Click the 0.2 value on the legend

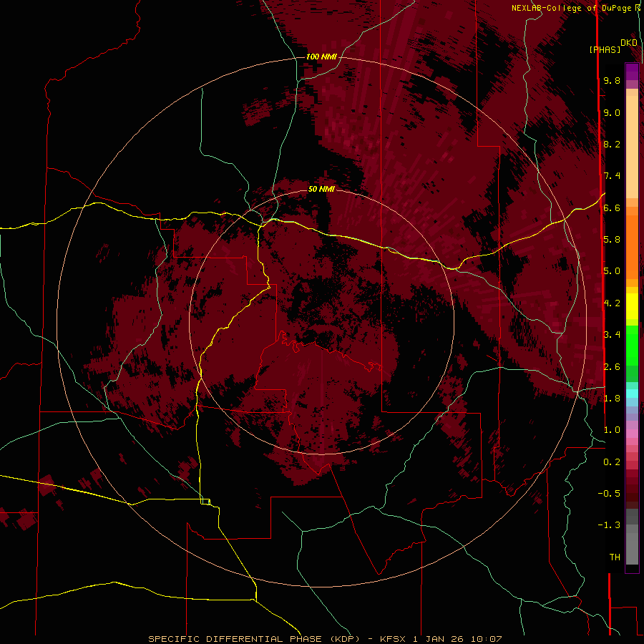(x=612, y=462)
